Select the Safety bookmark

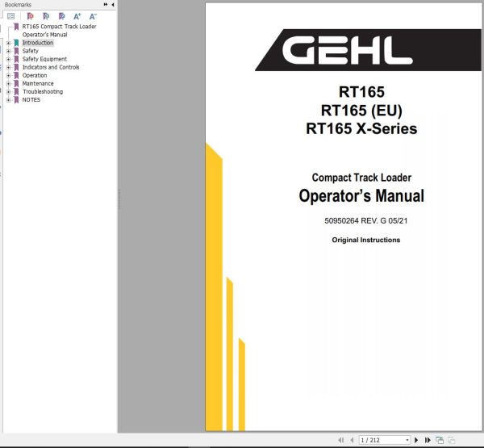click(31, 51)
